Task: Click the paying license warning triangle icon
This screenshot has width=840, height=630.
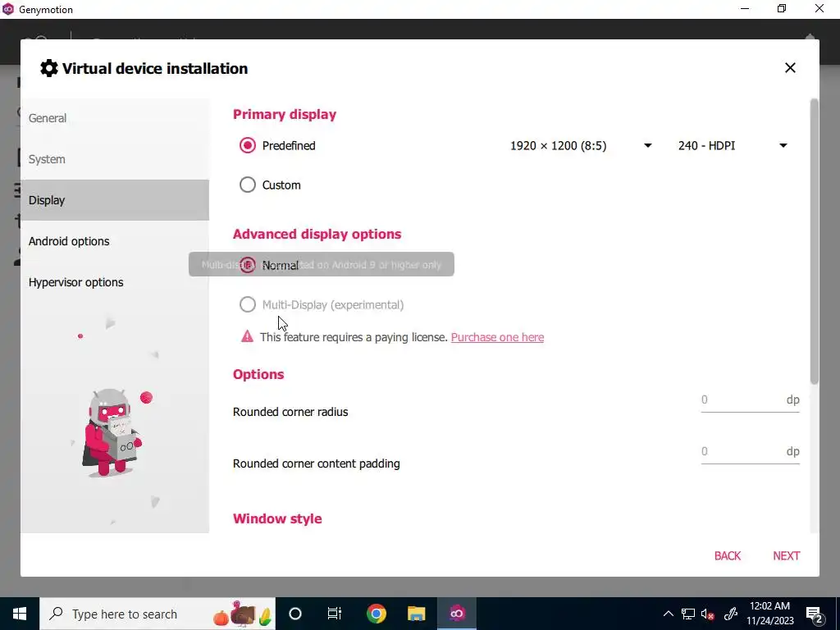Action: pyautogui.click(x=247, y=336)
